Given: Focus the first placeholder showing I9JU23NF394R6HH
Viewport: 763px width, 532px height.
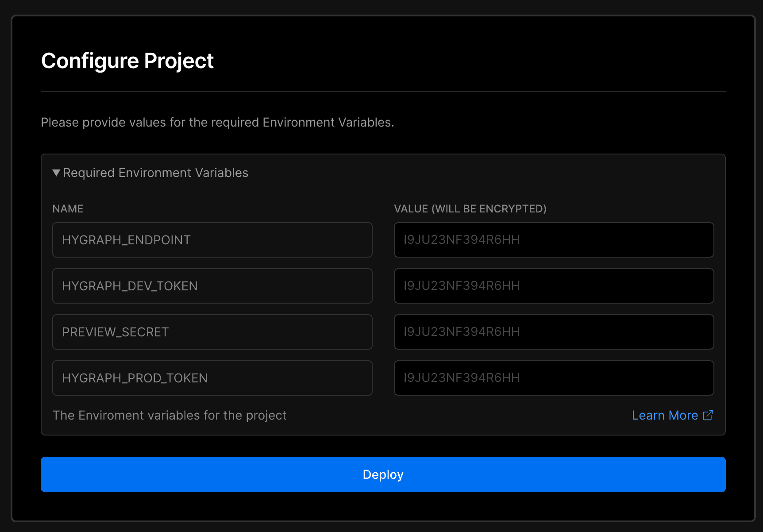Looking at the screenshot, I should 554,240.
